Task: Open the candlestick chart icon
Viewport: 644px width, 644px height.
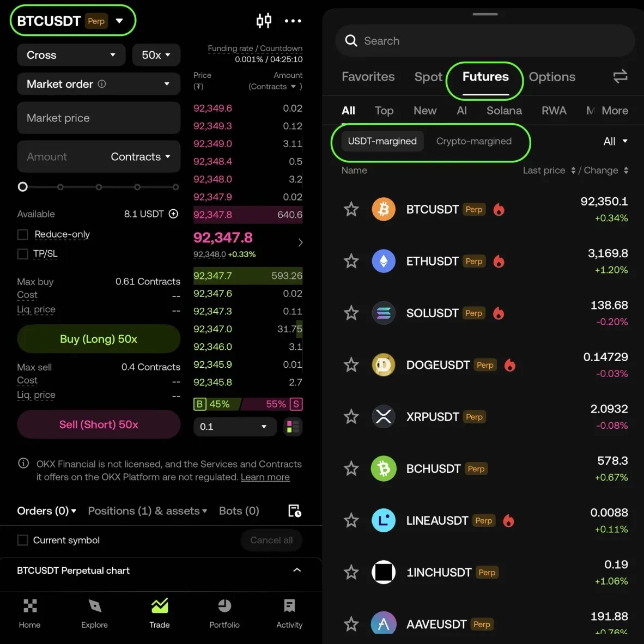Action: point(264,21)
